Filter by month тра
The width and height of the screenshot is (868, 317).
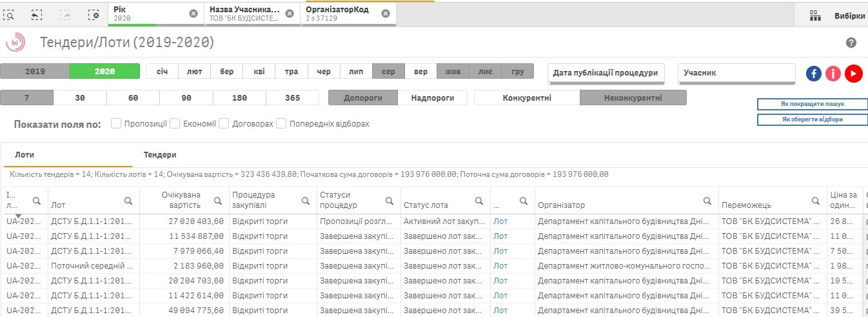tap(291, 72)
